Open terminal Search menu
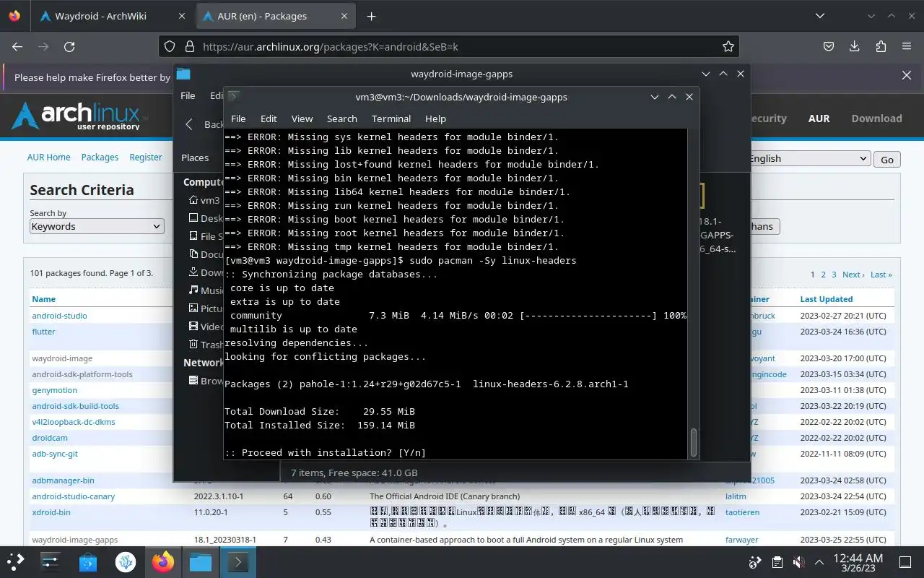Image resolution: width=924 pixels, height=578 pixels. click(x=342, y=118)
